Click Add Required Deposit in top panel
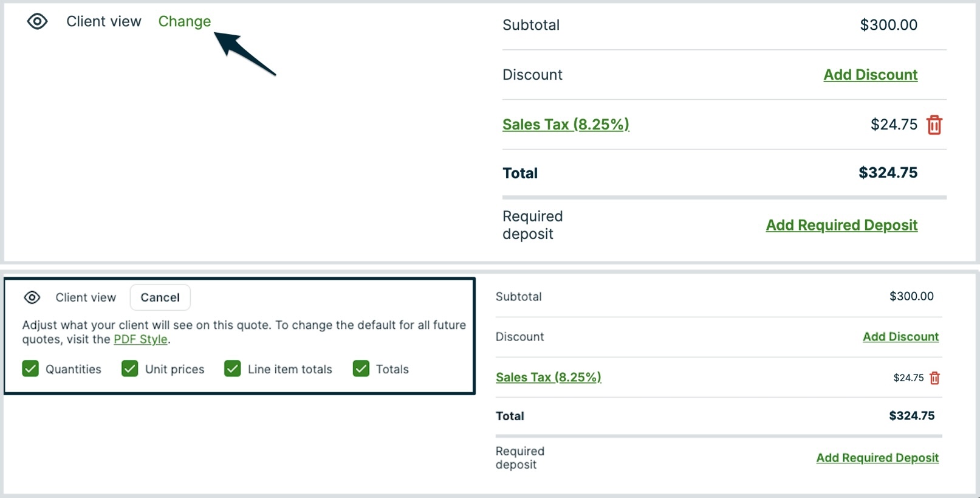The height and width of the screenshot is (498, 980). click(841, 225)
